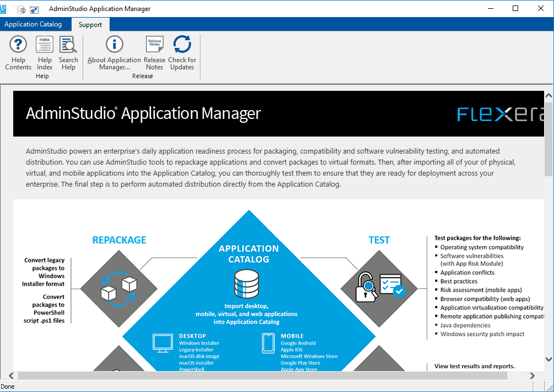Viewport: 554px width, 392px height.
Task: Click the TEST heading
Action: point(379,240)
